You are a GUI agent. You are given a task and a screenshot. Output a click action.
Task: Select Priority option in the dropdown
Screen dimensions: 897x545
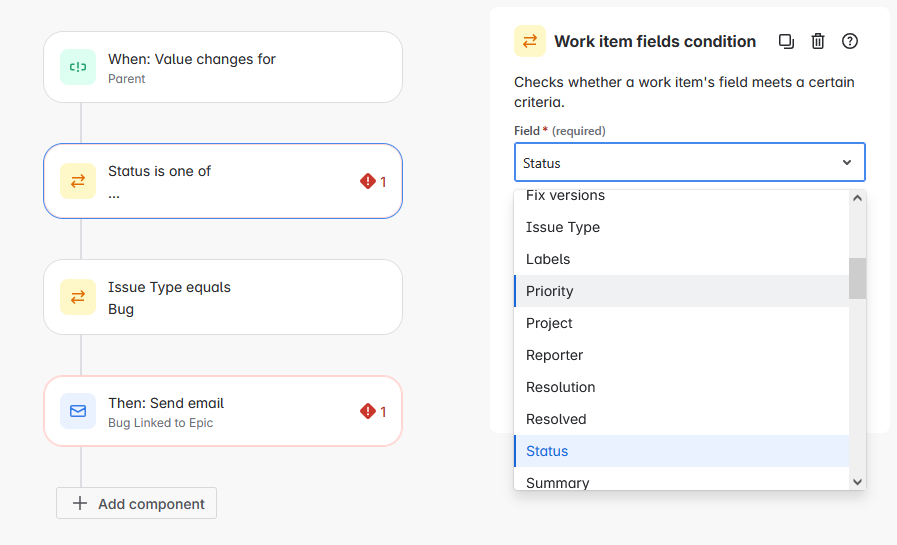[x=681, y=291]
